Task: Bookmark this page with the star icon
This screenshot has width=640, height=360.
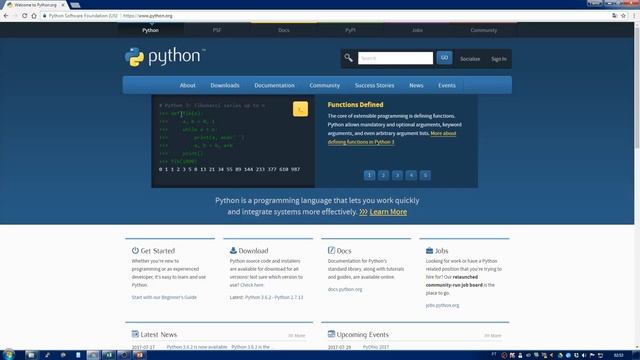Action: (x=623, y=16)
